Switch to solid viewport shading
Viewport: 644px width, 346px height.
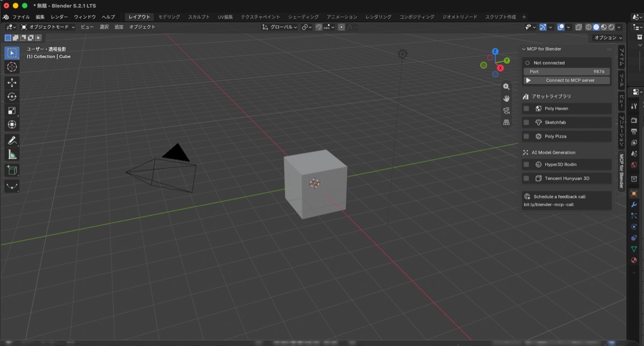tap(596, 27)
